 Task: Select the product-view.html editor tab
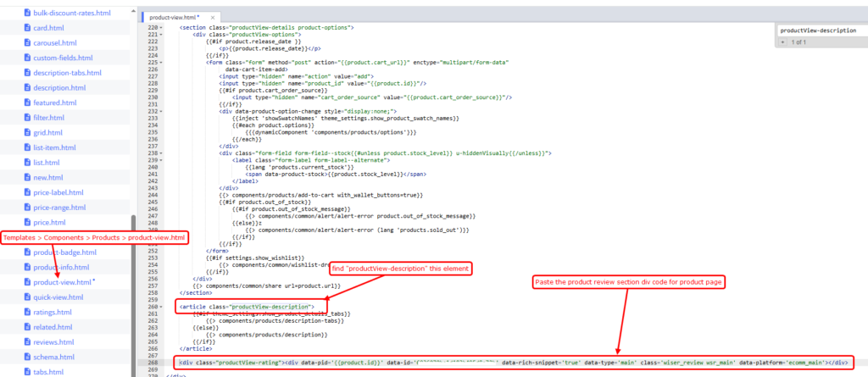(172, 17)
